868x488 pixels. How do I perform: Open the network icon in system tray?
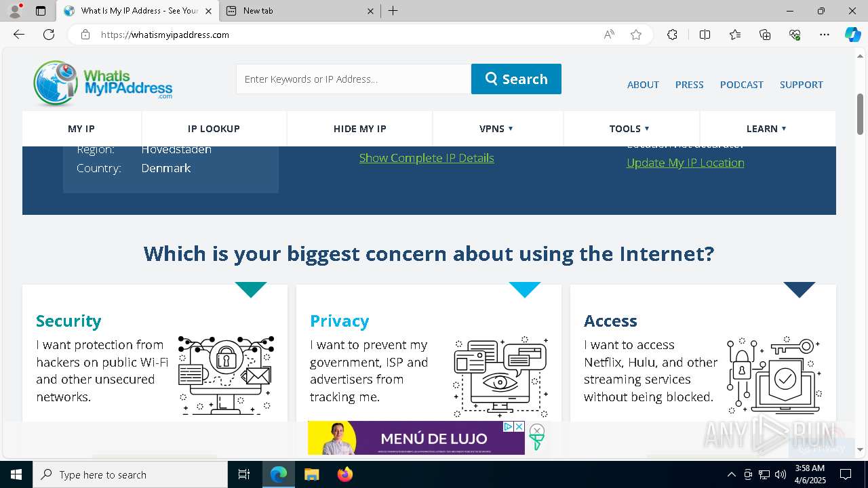pos(764,474)
